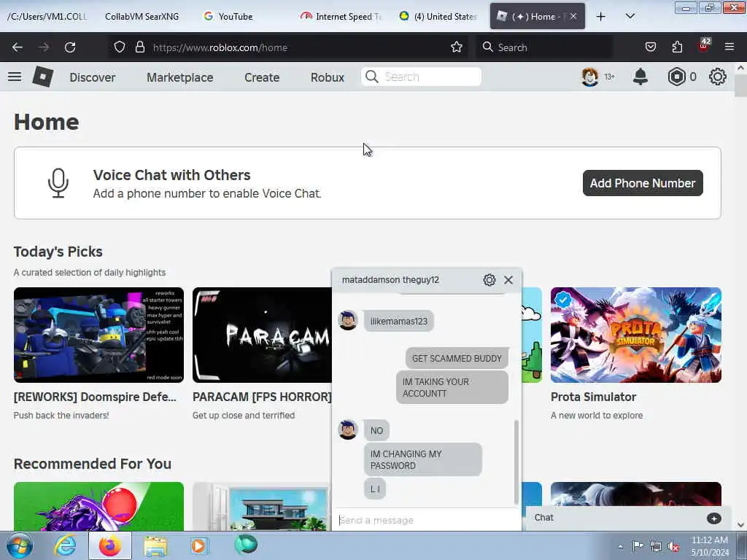Image resolution: width=747 pixels, height=560 pixels.
Task: Open Windows Media Player taskbar icon
Action: (199, 545)
